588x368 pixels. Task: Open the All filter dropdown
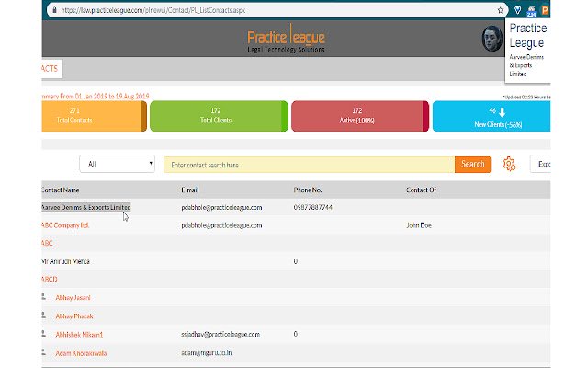pyautogui.click(x=117, y=164)
